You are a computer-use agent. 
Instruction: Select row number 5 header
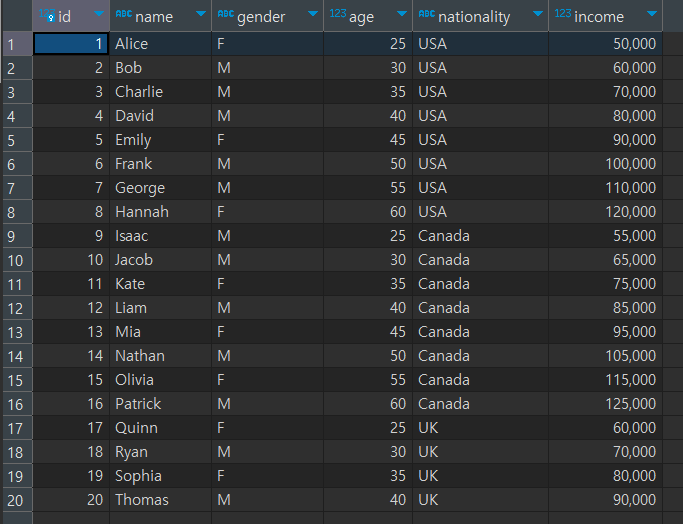tap(17, 140)
